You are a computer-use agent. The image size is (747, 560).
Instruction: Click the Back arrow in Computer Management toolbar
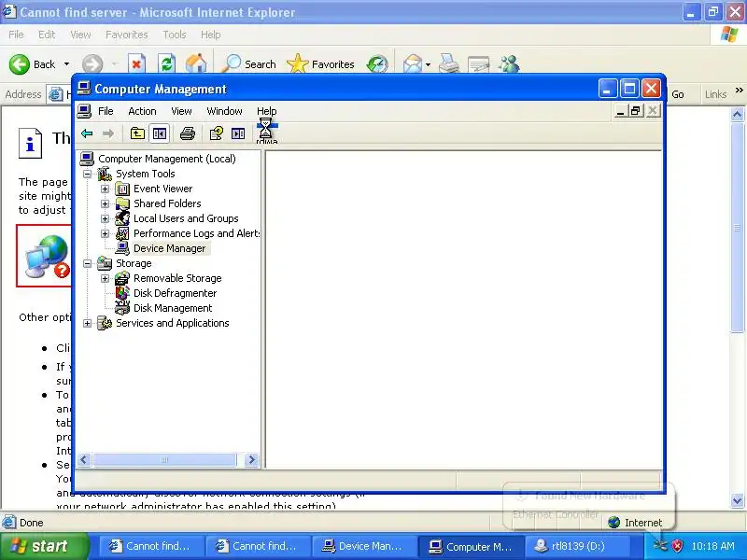coord(87,133)
